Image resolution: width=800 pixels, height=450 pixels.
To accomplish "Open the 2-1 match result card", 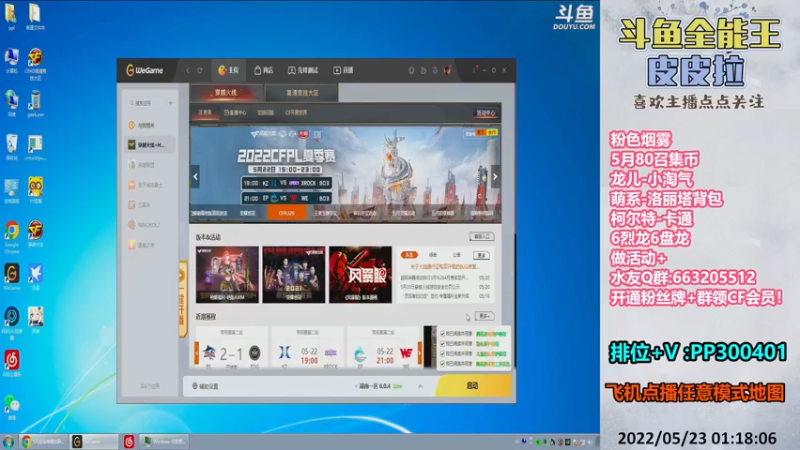I will pyautogui.click(x=232, y=348).
